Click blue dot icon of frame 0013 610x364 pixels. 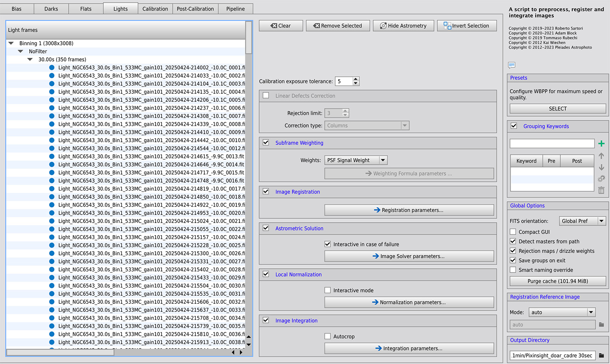(52, 156)
